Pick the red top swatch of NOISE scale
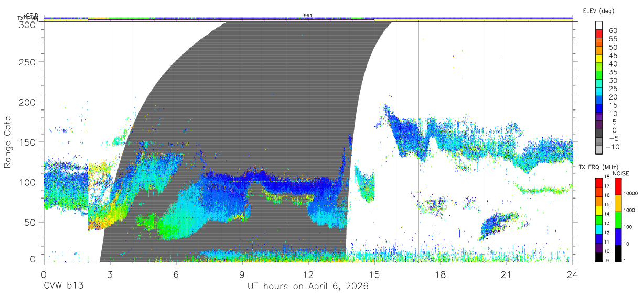 tap(617, 186)
